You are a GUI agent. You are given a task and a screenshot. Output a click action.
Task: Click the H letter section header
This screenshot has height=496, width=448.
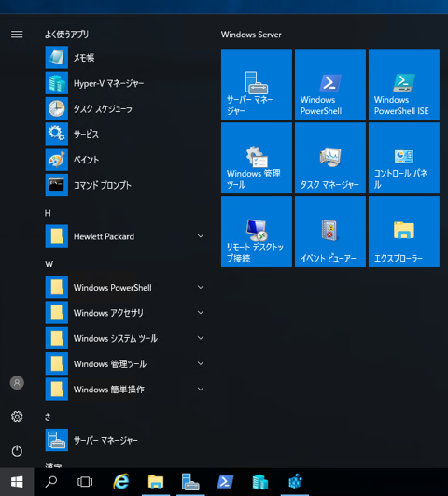pos(48,213)
